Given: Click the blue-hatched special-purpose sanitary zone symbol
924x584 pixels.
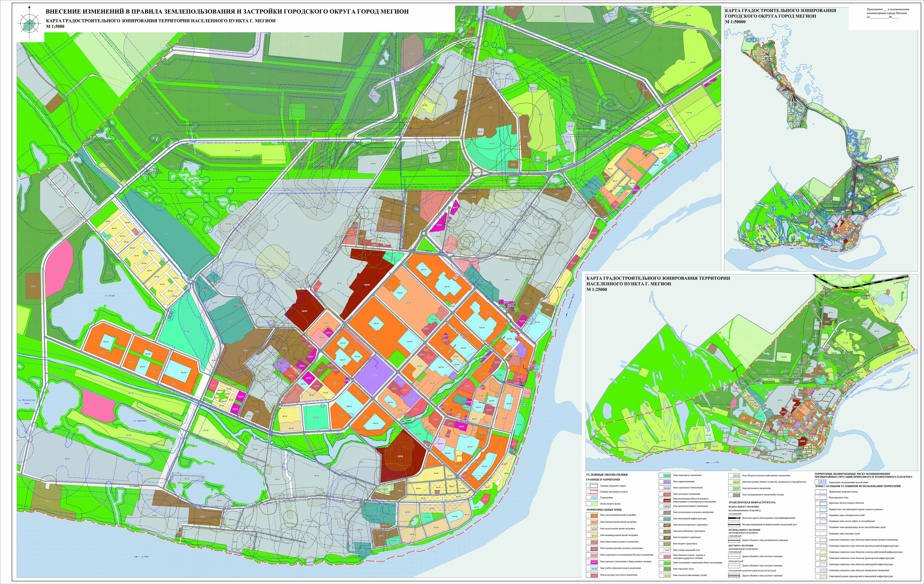Looking at the screenshot, I should pyautogui.click(x=823, y=571).
